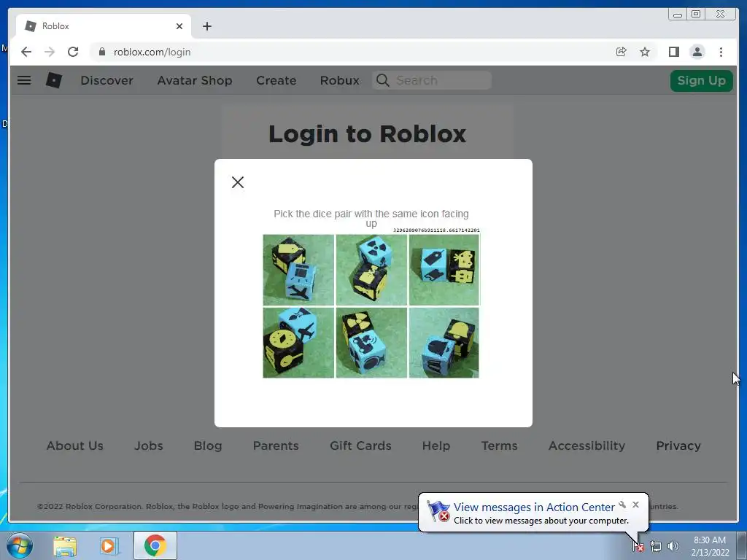
Task: Open the Chrome profile avatar menu
Action: click(697, 52)
